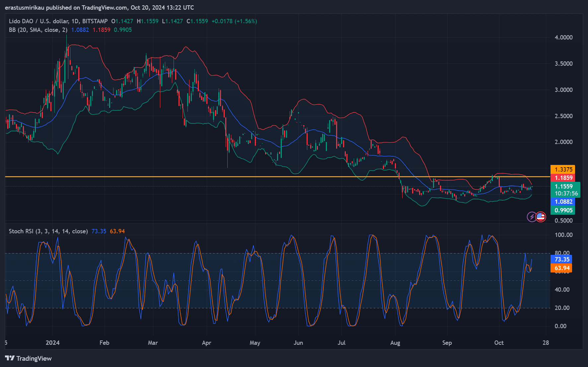Click the Aug label on time axis
Image resolution: width=588 pixels, height=367 pixels.
(395, 343)
